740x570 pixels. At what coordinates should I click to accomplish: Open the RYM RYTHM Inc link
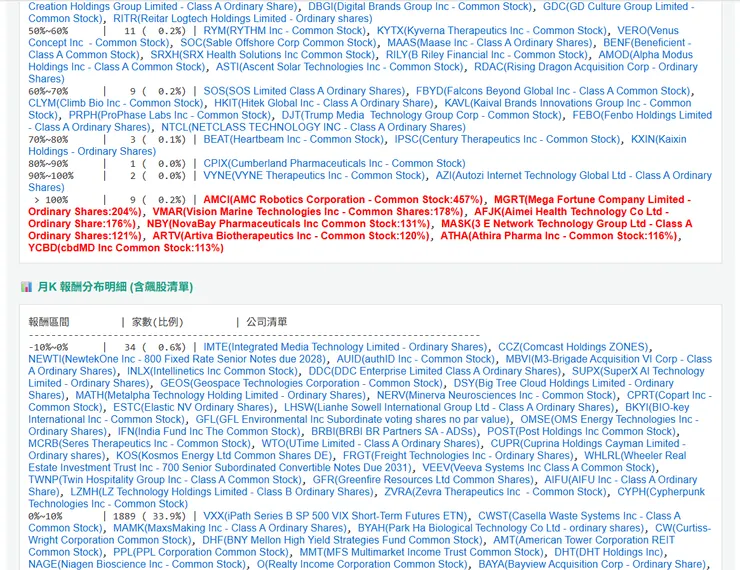click(x=285, y=31)
